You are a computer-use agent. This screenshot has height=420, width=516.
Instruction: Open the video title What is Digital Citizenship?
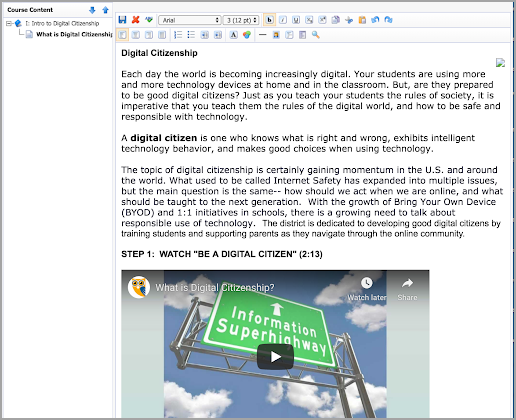(x=215, y=287)
